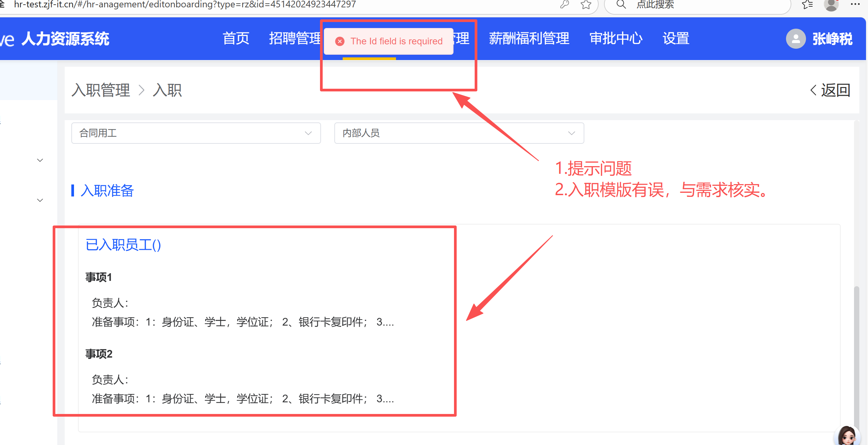Expand the upper sidebar chevron
The height and width of the screenshot is (445, 868).
coord(40,160)
